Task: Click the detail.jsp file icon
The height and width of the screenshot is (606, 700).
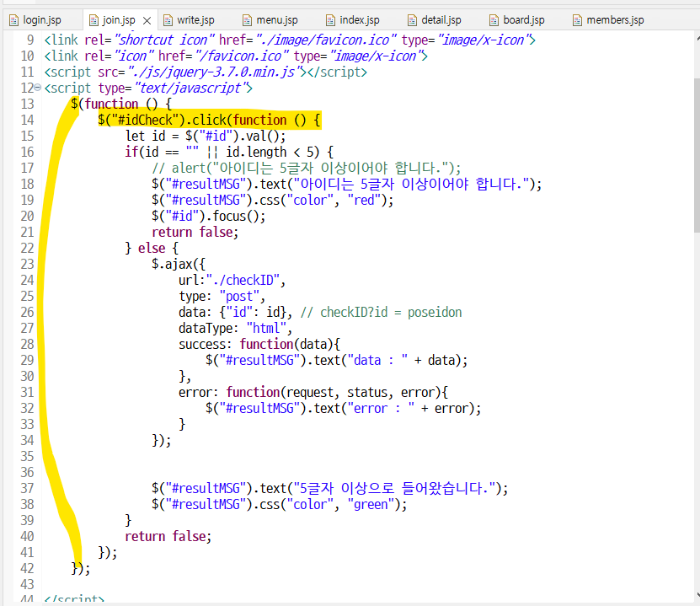Action: tap(413, 20)
